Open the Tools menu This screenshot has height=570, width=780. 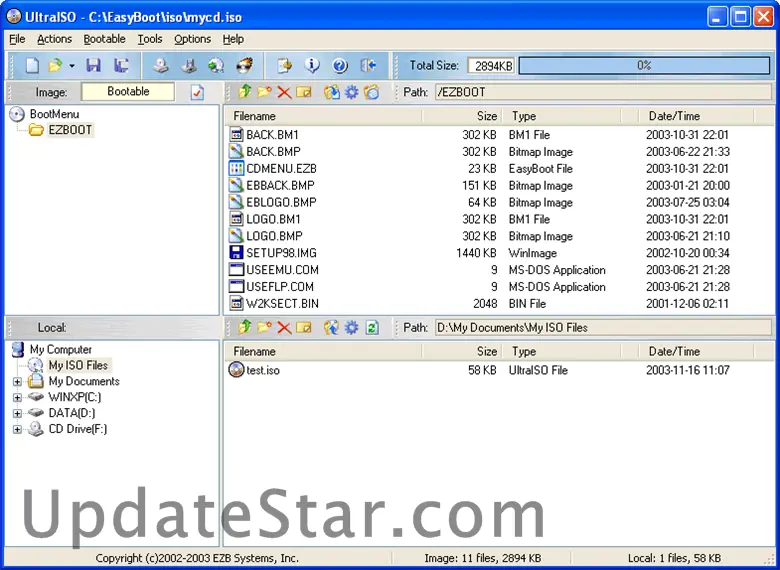(x=150, y=39)
